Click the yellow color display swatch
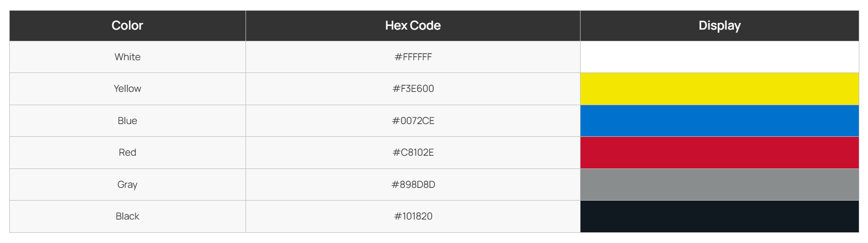This screenshot has width=868, height=243. (719, 89)
